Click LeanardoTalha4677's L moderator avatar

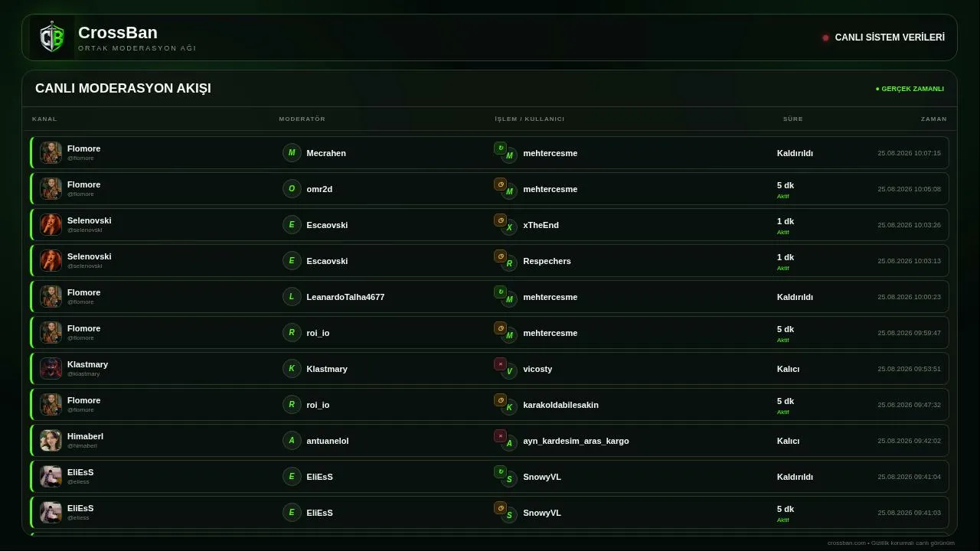click(292, 296)
